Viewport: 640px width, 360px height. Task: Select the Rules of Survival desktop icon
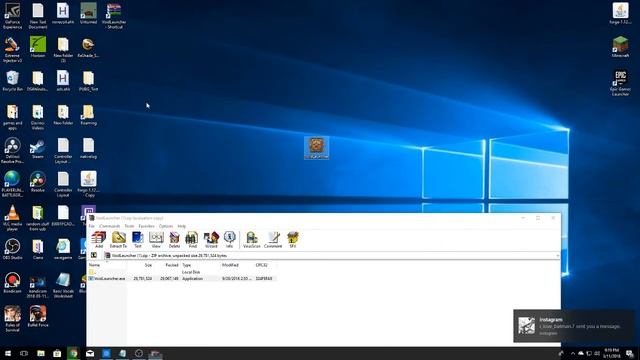point(12,319)
